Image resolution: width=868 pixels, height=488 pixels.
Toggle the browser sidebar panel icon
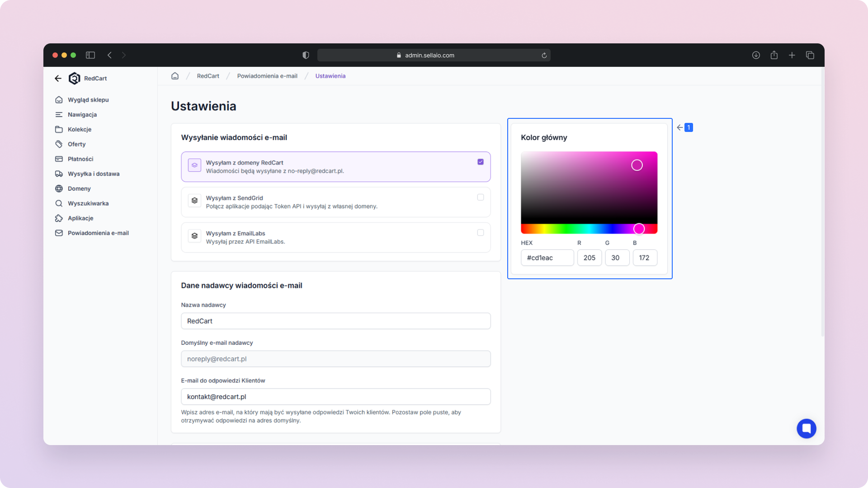point(90,55)
